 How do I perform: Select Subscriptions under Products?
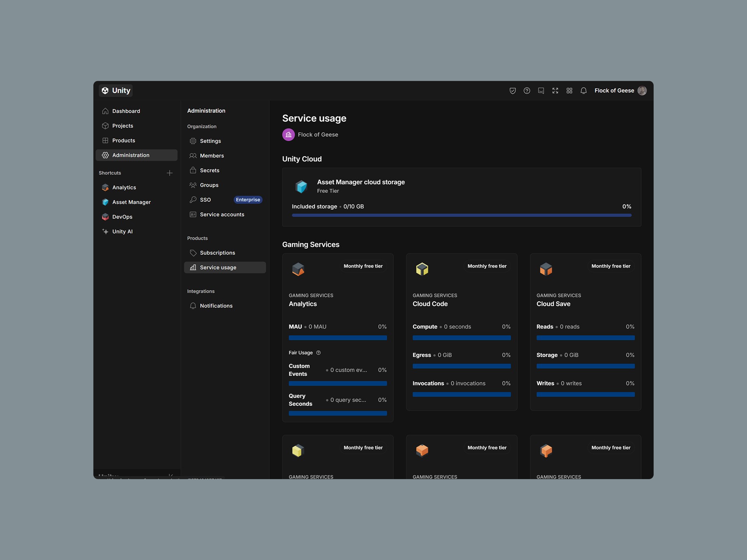(x=217, y=253)
